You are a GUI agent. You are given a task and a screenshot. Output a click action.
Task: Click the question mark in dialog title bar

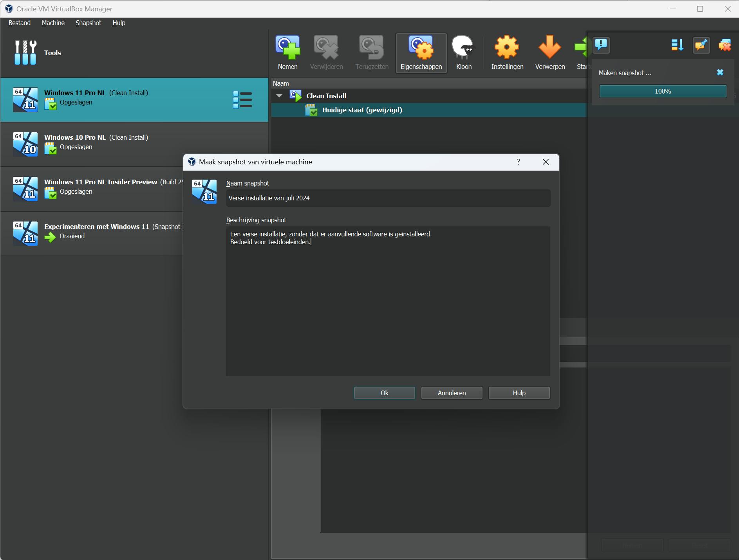518,162
